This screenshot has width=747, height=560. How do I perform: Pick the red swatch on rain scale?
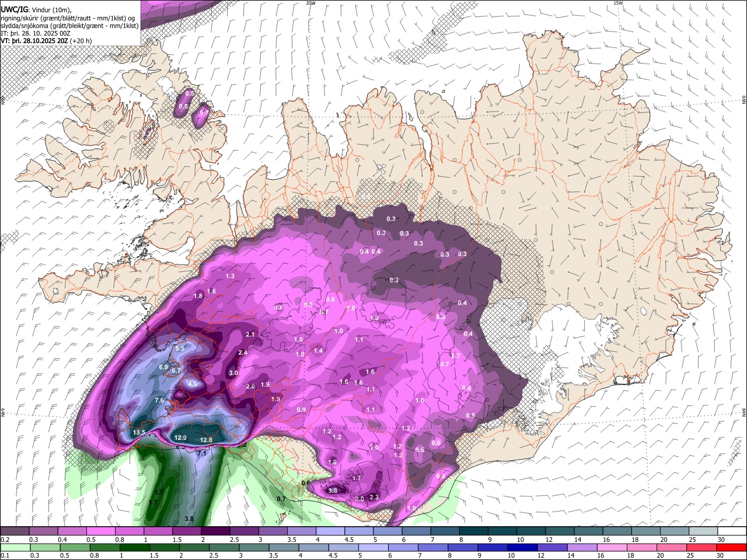tap(730, 547)
